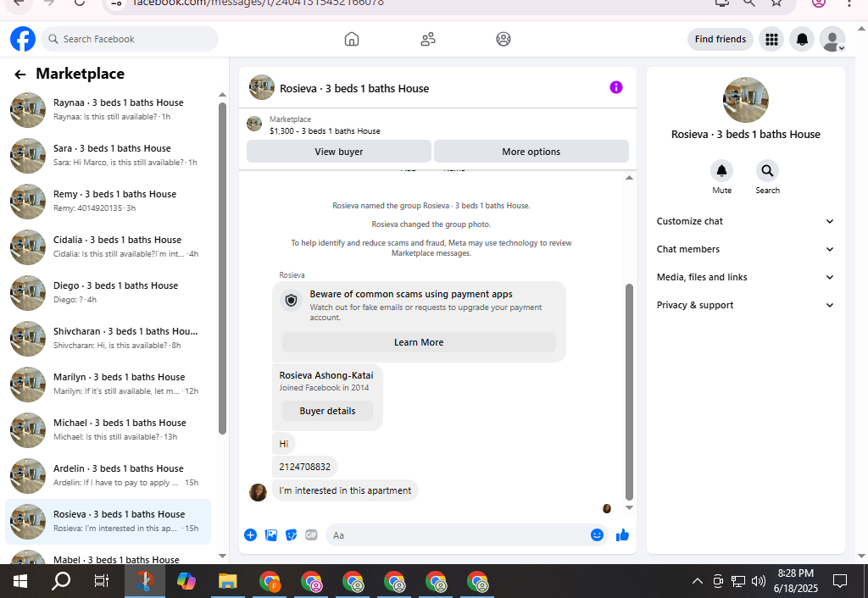Viewport: 868px width, 598px height.
Task: Open Windows taskbar search
Action: click(x=61, y=581)
